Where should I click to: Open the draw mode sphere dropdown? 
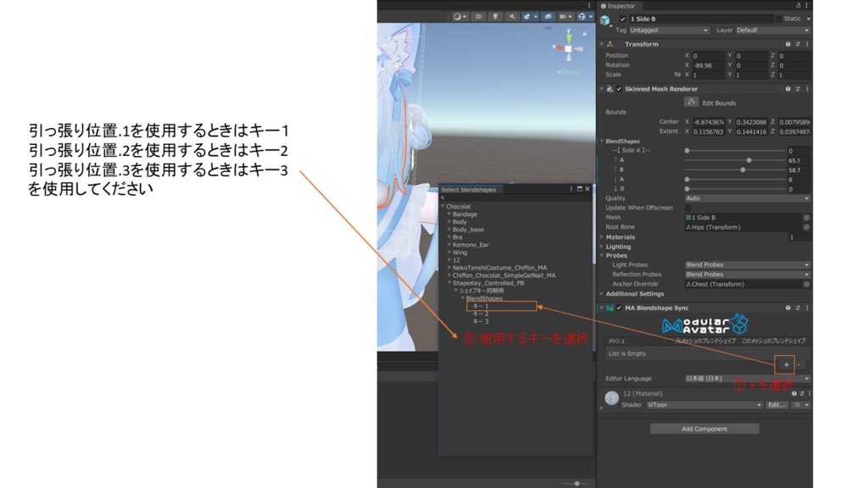460,17
